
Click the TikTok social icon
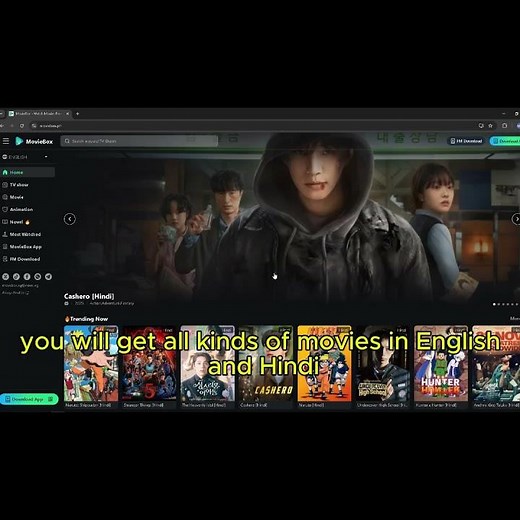pos(16,277)
